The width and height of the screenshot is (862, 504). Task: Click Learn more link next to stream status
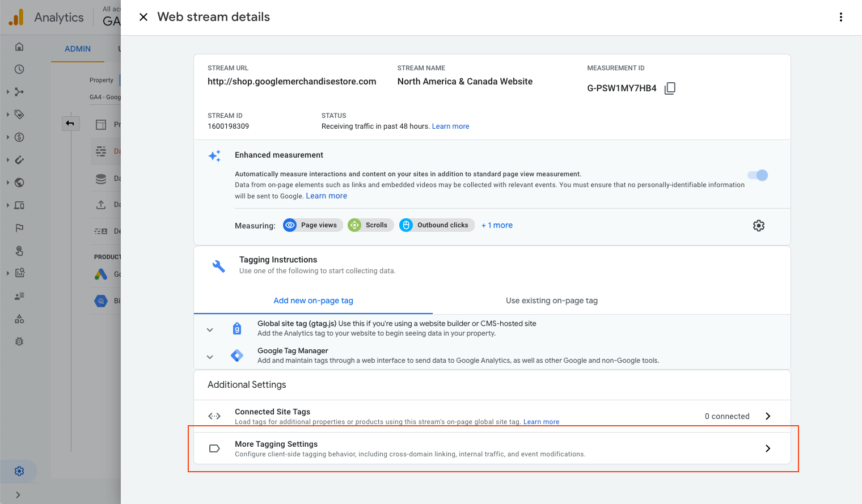[x=450, y=126]
